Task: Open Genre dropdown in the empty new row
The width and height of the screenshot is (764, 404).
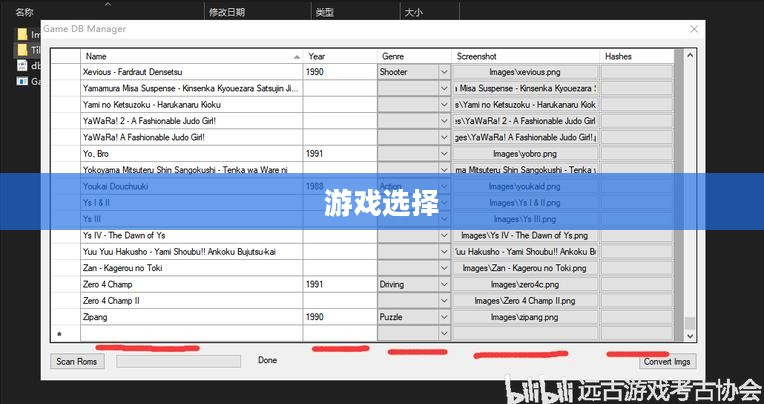Action: [x=444, y=333]
